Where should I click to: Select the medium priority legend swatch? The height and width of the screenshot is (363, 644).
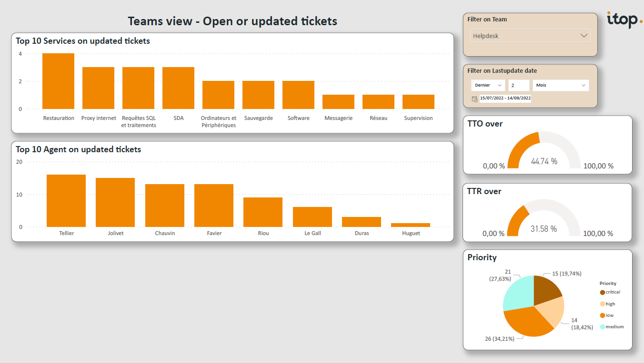[603, 327]
